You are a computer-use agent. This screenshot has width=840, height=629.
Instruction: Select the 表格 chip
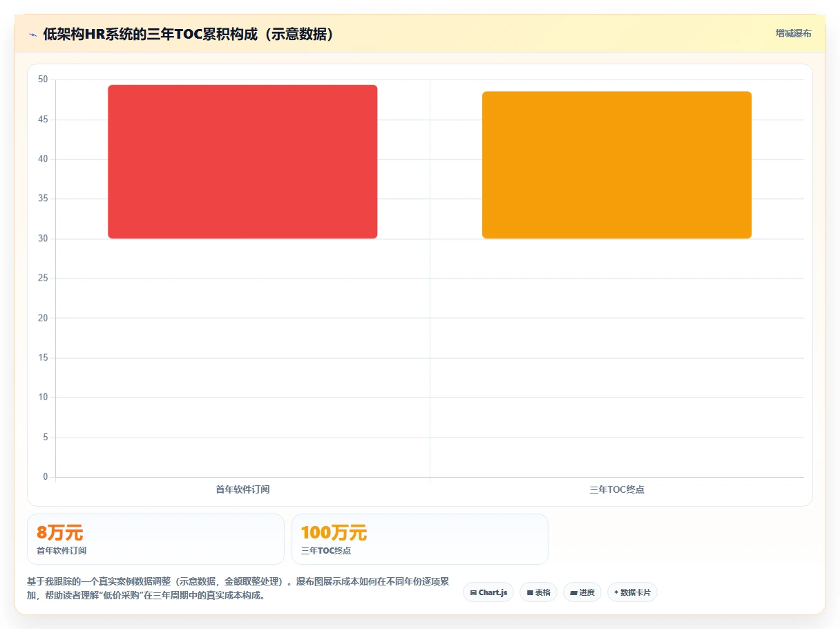click(x=538, y=592)
